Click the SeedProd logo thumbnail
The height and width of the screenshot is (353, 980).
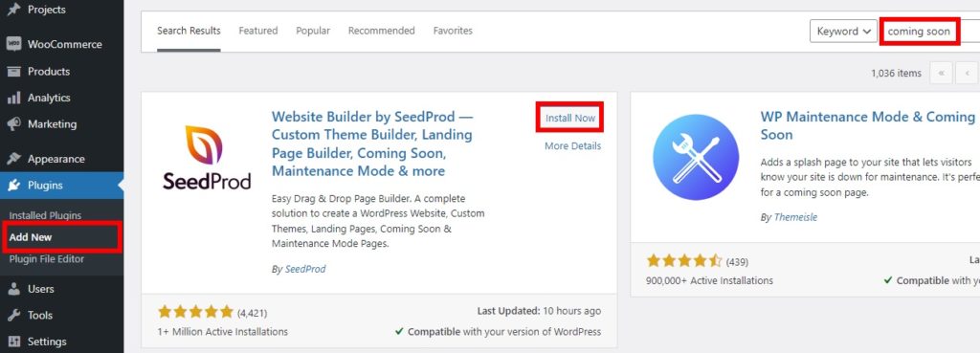tap(207, 158)
